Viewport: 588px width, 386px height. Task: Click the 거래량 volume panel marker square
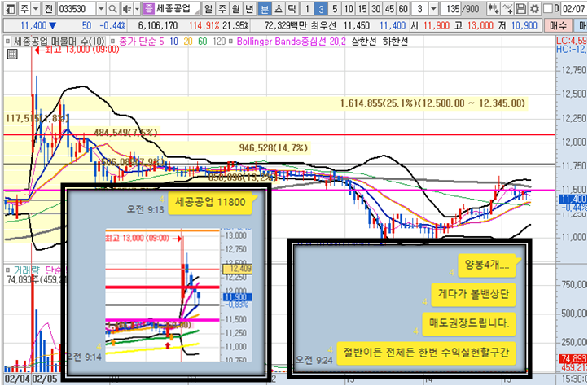click(x=7, y=270)
